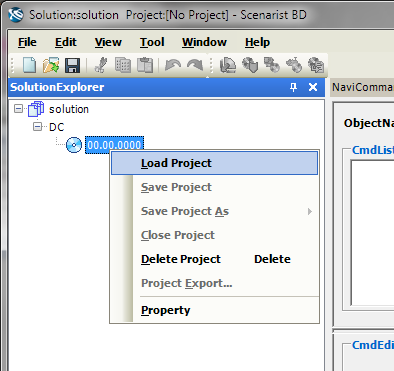Click the Scenarist BD application icon in title bar
This screenshot has width=394, height=371.
tap(16, 14)
